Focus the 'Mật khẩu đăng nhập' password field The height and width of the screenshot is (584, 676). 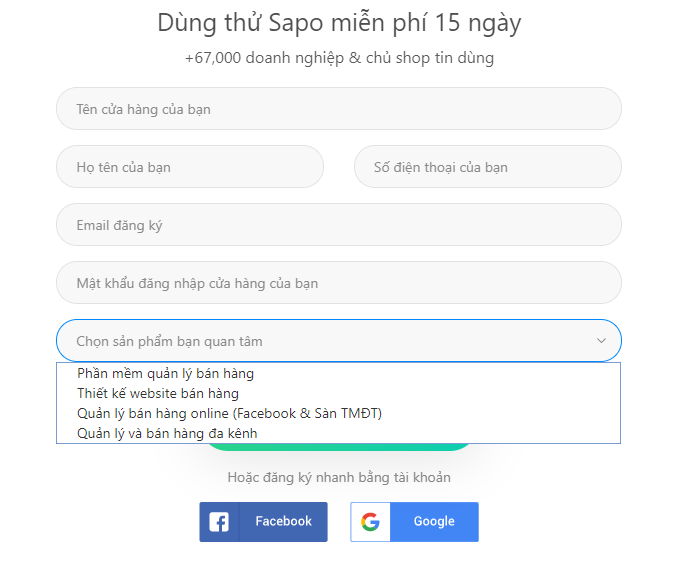(338, 282)
